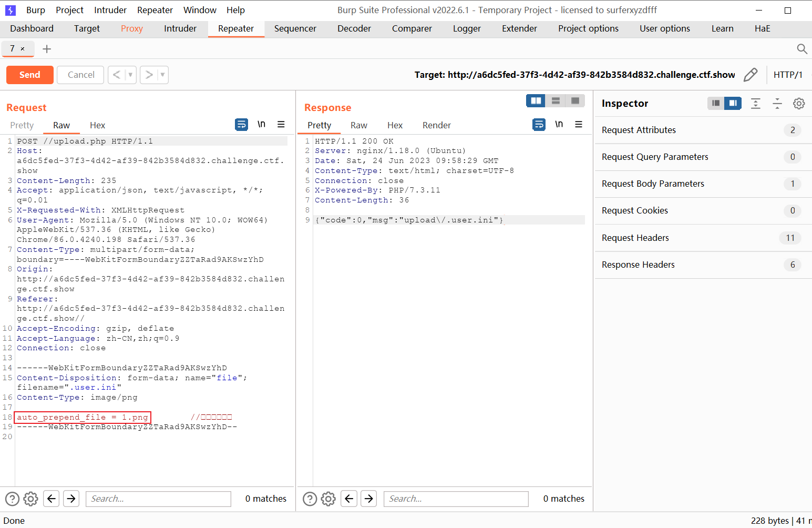Screen dimensions: 812x528
Task: Open the Comparer tab
Action: coord(412,28)
